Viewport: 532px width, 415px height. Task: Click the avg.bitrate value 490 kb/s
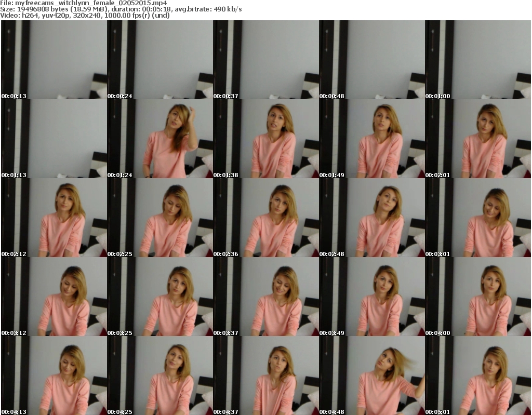(228, 9)
